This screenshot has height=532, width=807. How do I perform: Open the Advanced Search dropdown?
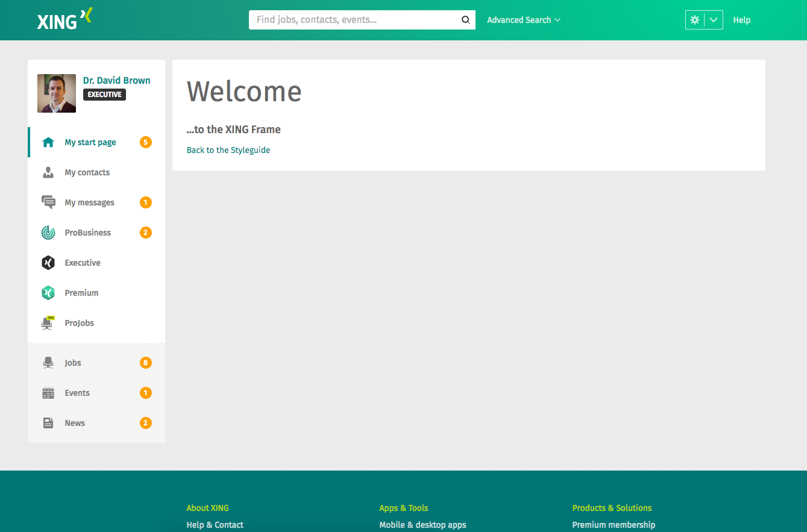524,20
